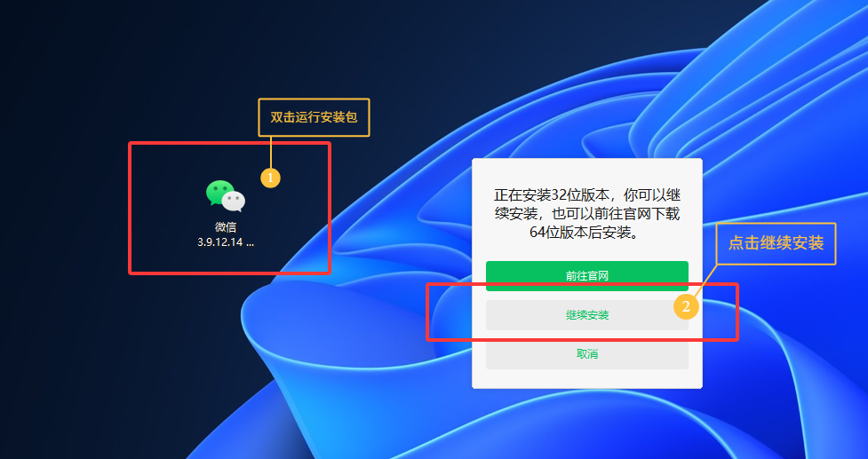The width and height of the screenshot is (868, 459).
Task: Click the red highlight border around 继续安装
Action: [581, 285]
